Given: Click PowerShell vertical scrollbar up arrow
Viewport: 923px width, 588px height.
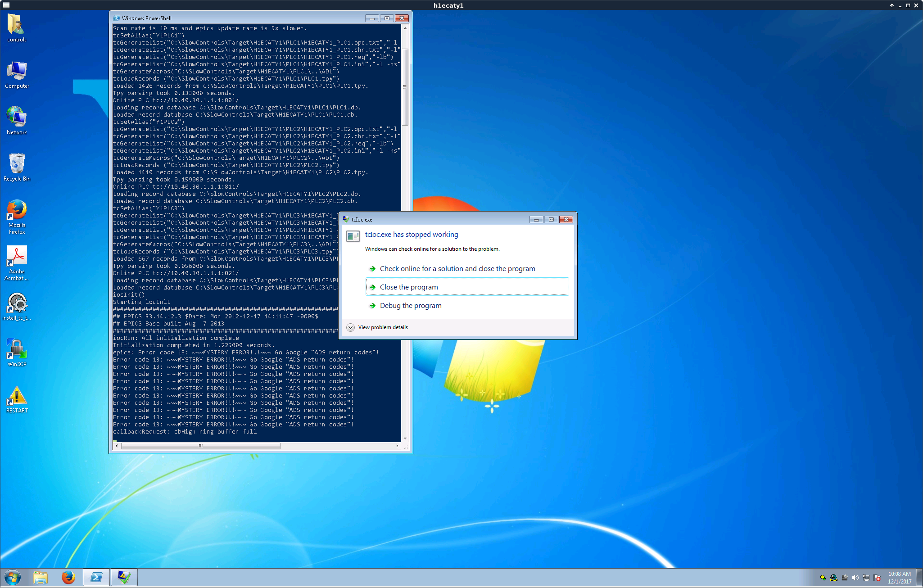Looking at the screenshot, I should click(405, 28).
